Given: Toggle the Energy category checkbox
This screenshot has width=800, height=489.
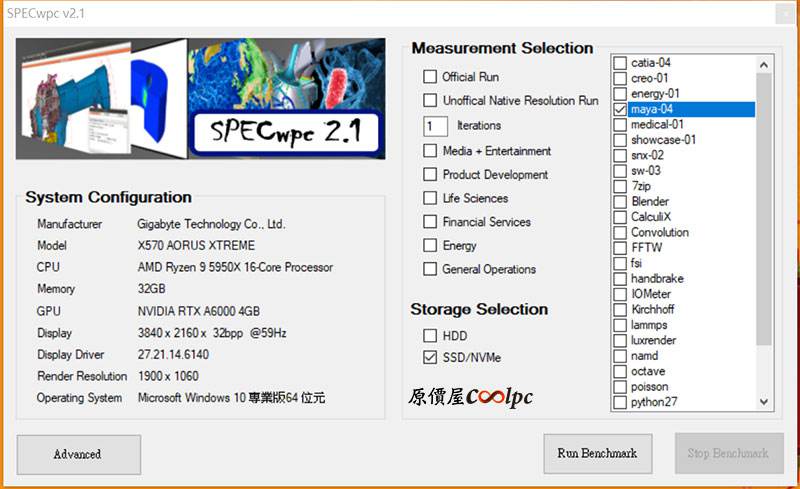Looking at the screenshot, I should (430, 246).
